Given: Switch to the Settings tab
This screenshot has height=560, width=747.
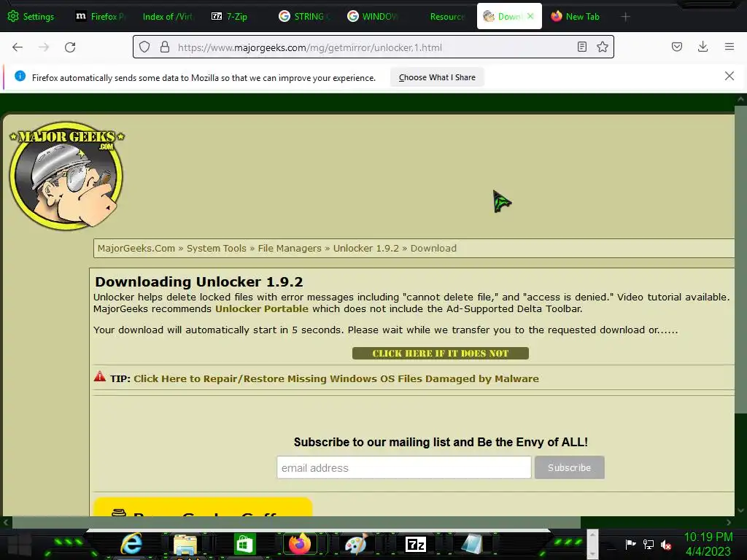Looking at the screenshot, I should [x=31, y=17].
